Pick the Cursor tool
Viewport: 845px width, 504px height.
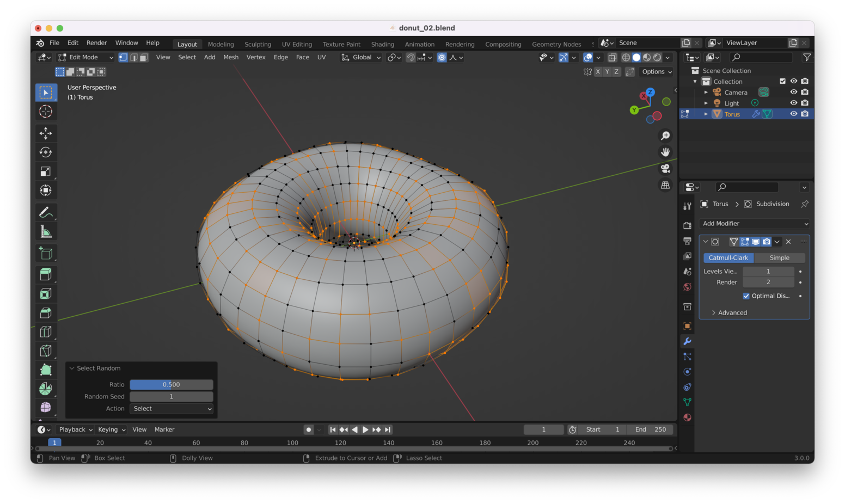pyautogui.click(x=46, y=112)
